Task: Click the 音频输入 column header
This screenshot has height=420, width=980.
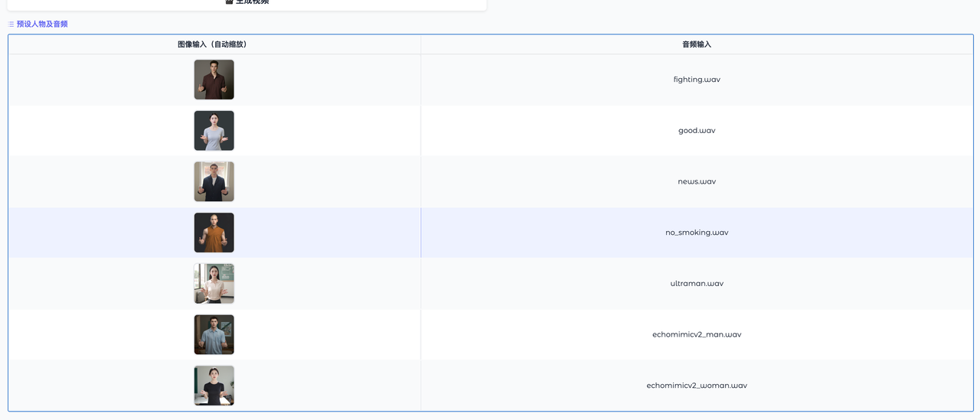Action: (697, 44)
